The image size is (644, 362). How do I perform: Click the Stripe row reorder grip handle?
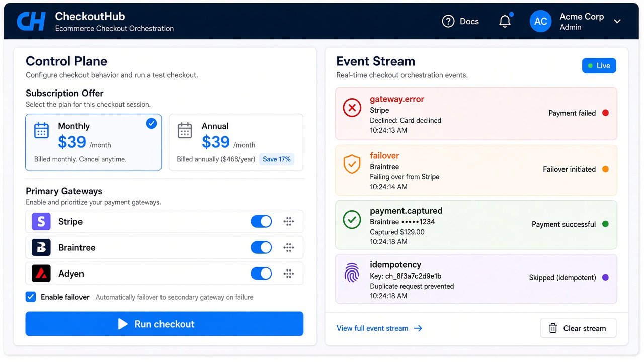click(x=289, y=221)
